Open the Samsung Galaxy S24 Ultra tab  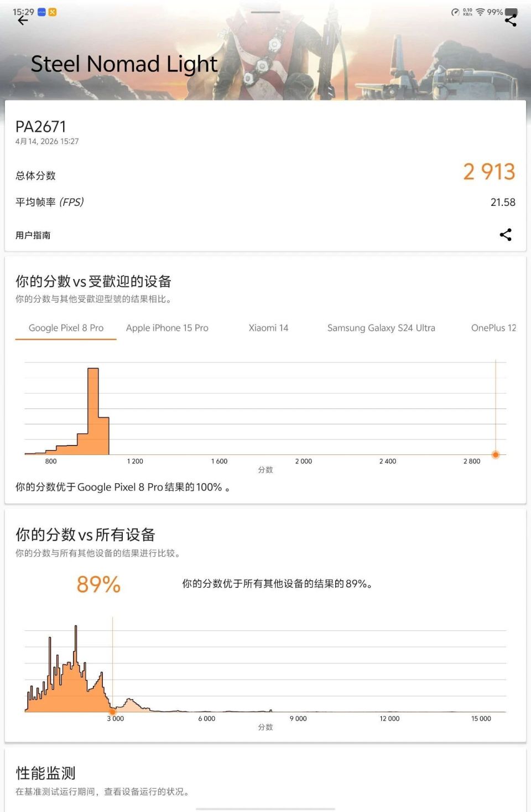pyautogui.click(x=381, y=328)
